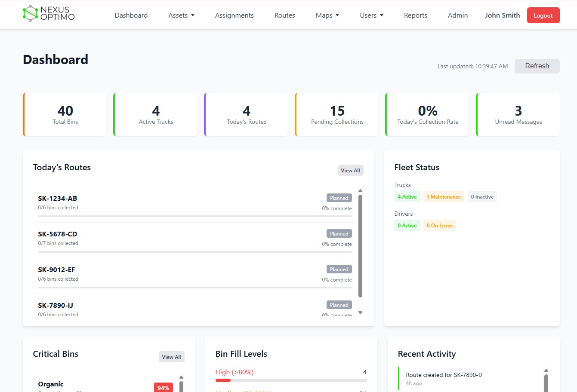This screenshot has width=577, height=392.
Task: Click the 0 On Leave drivers badge
Action: (440, 226)
